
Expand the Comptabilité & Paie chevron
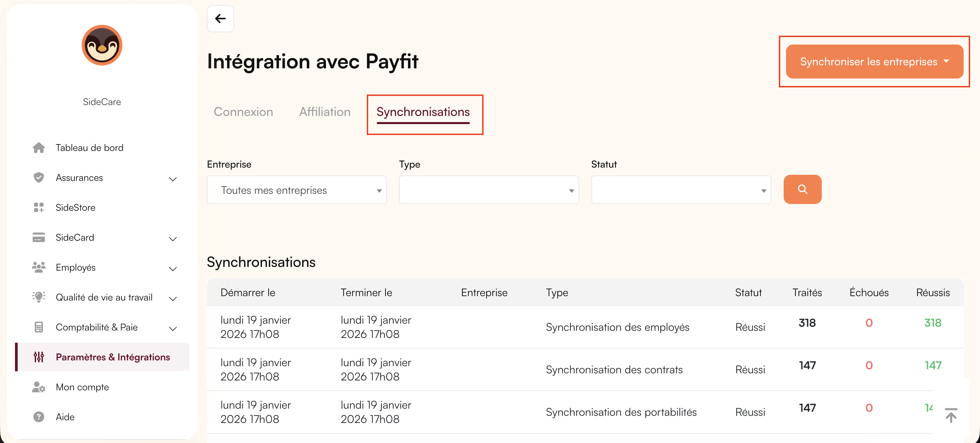(x=173, y=328)
